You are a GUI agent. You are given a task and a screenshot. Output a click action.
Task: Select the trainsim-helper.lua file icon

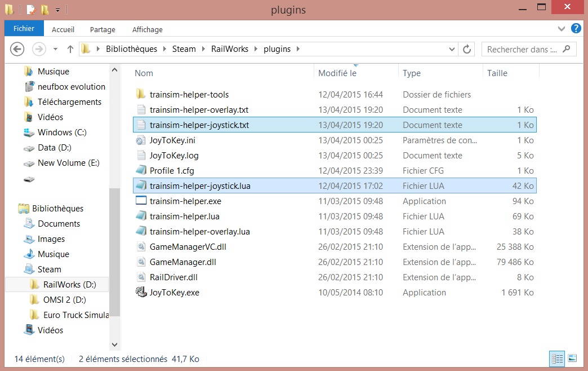point(141,216)
